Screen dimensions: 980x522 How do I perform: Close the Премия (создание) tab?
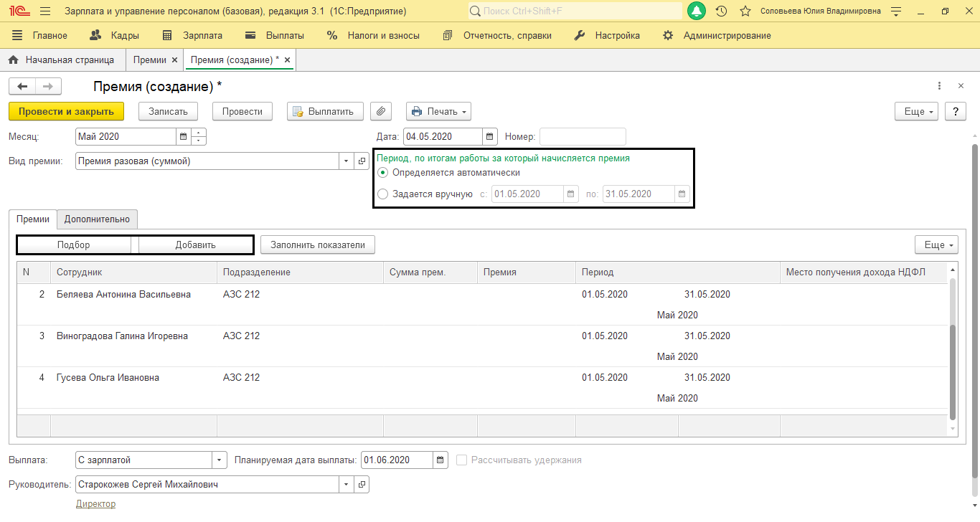pos(288,60)
